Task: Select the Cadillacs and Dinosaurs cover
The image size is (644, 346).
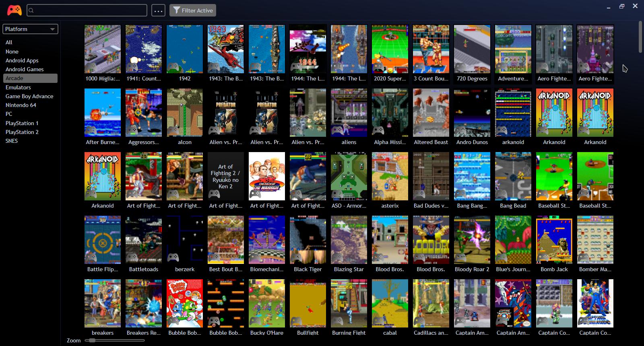Action: [431, 303]
